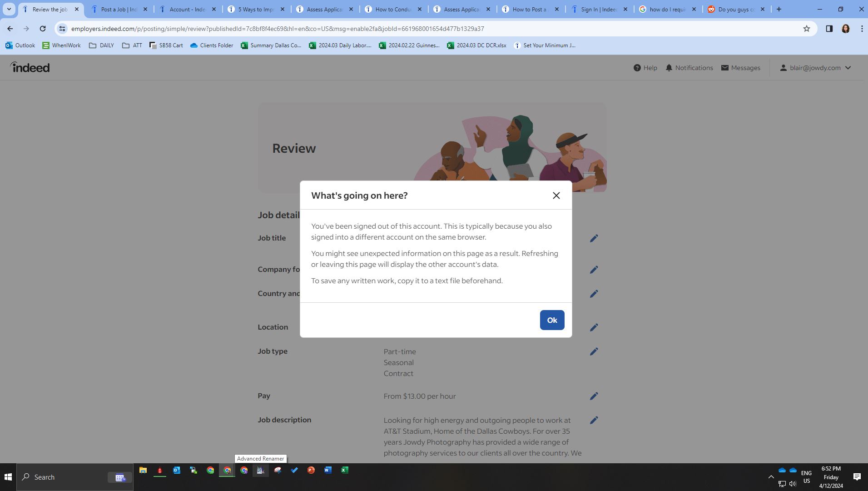Open the Notifications bell
The height and width of the screenshot is (491, 868).
(669, 68)
